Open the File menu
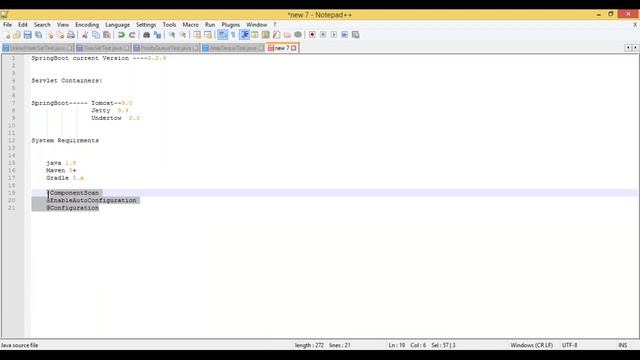 click(x=7, y=25)
